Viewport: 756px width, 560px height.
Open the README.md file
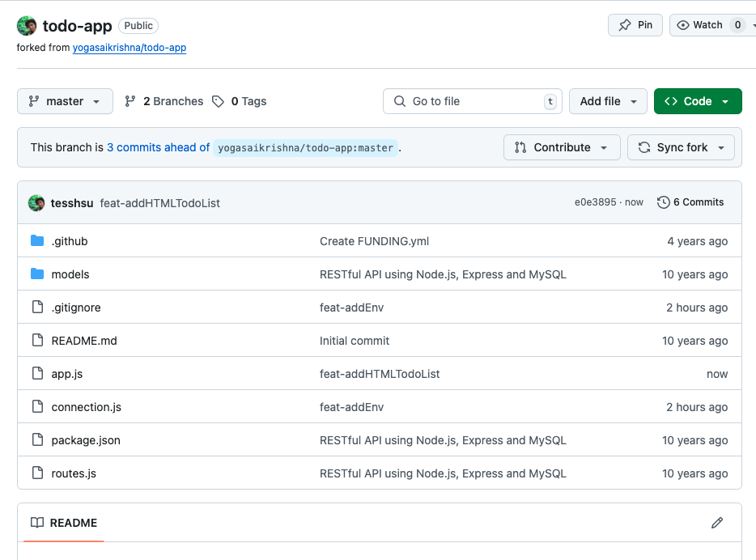84,341
